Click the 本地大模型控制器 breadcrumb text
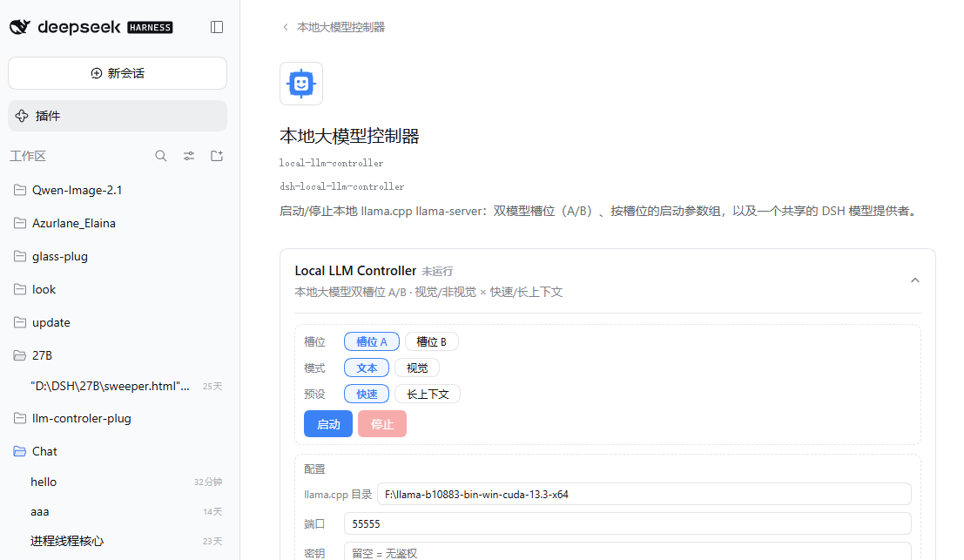 (340, 27)
